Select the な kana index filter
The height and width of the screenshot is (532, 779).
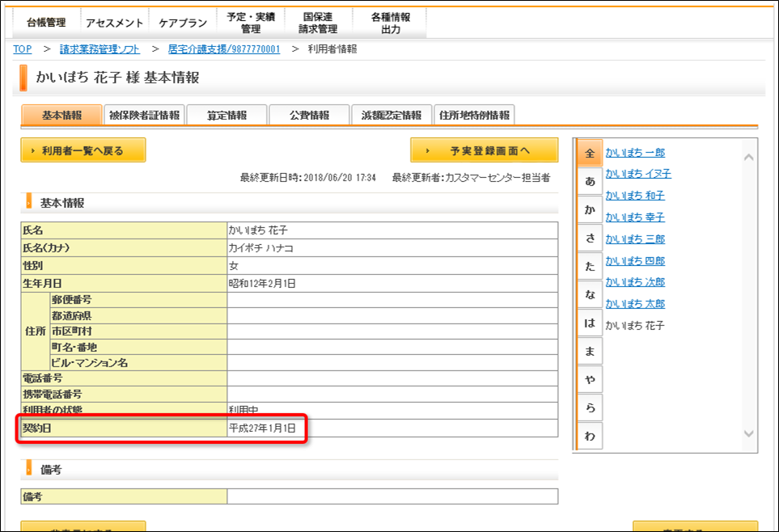pyautogui.click(x=590, y=294)
